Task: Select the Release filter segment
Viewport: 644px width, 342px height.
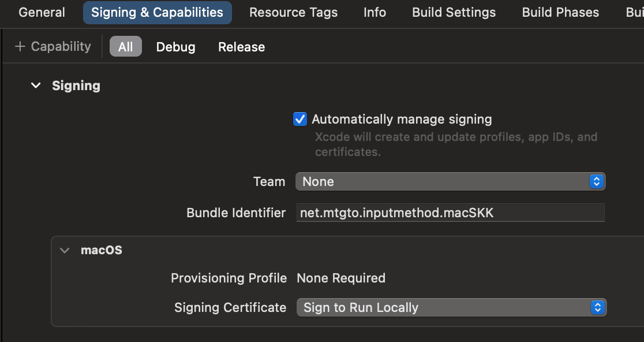Action: (x=241, y=47)
